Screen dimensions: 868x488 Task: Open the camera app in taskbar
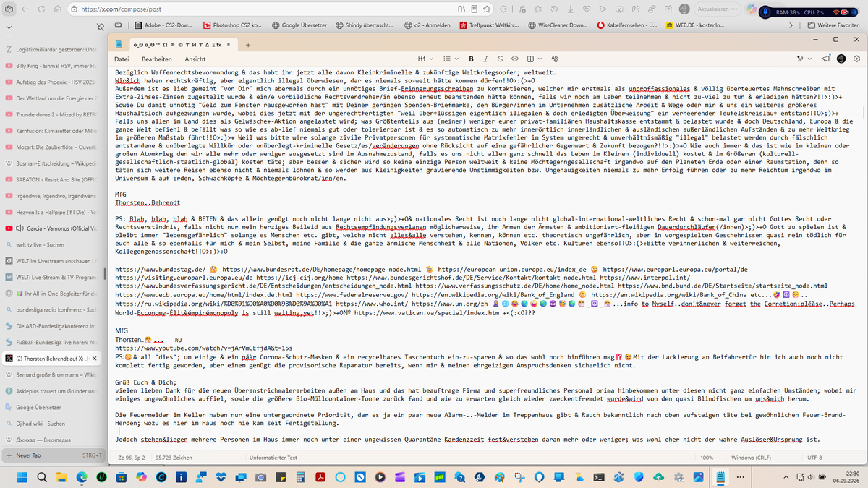tap(260, 476)
